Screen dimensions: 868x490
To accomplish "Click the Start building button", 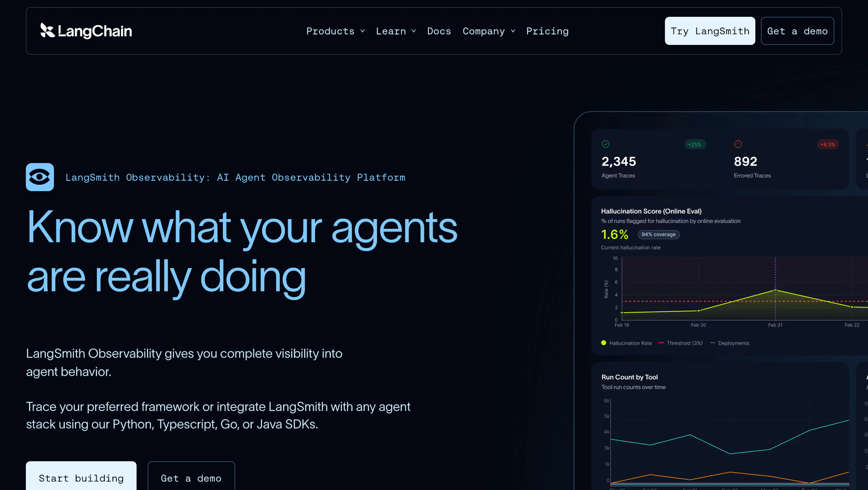I will point(81,478).
